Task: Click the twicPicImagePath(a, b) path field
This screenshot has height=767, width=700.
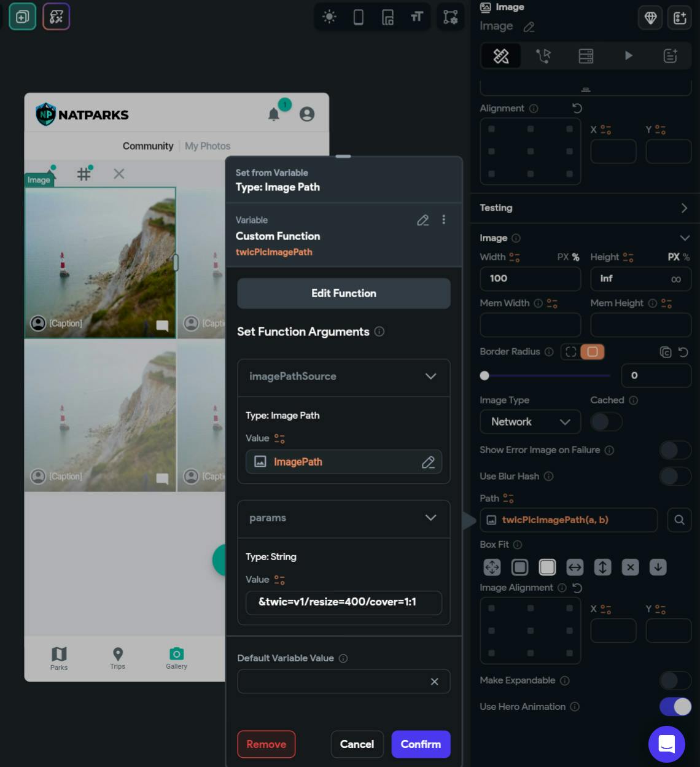Action: (x=569, y=520)
